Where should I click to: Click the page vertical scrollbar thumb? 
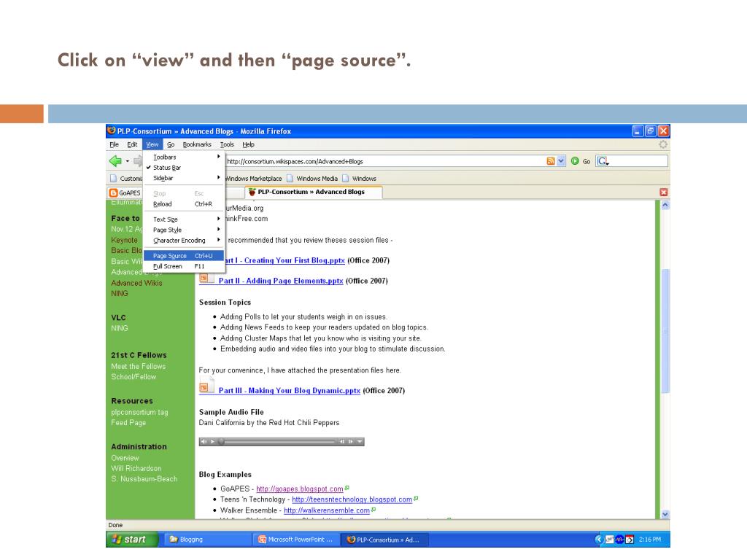tap(665, 331)
